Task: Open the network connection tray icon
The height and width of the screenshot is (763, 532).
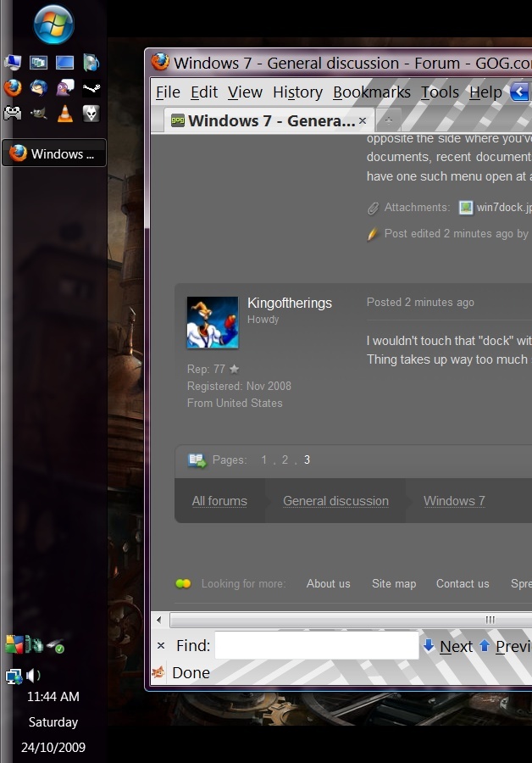Action: coord(13,676)
